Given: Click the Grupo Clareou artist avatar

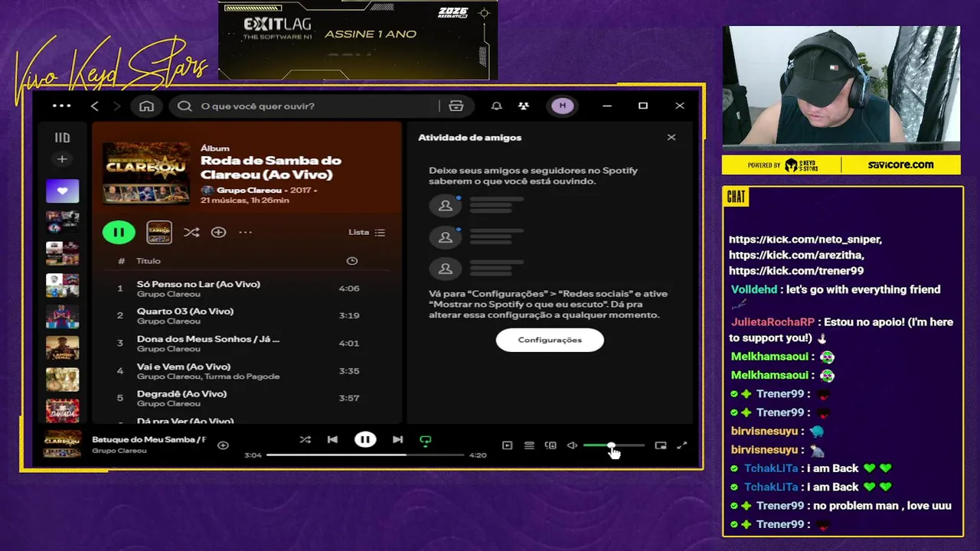Looking at the screenshot, I should tap(207, 191).
